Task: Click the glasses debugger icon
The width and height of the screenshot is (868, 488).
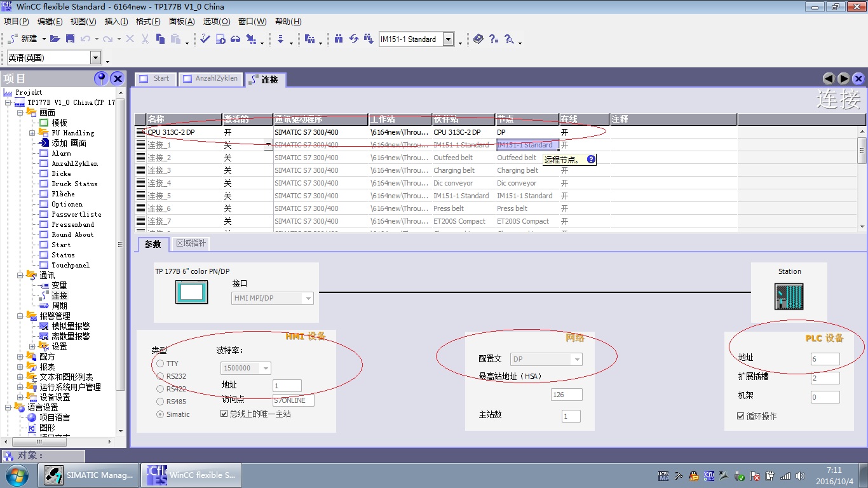Action: (235, 39)
